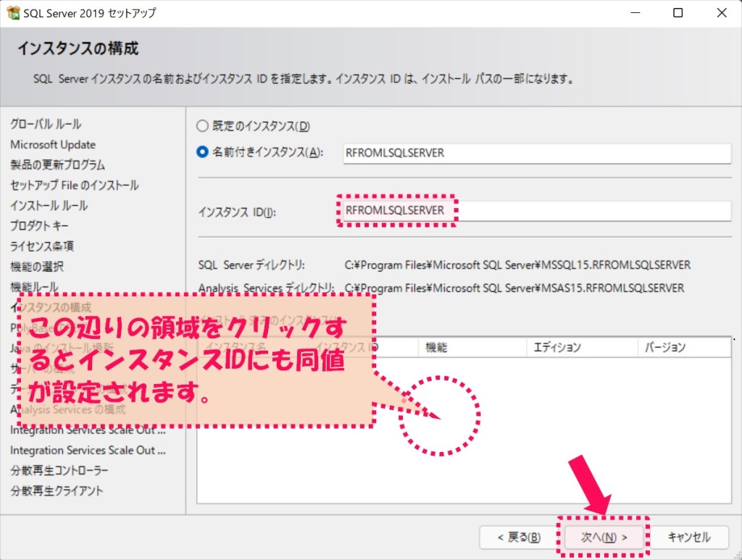Screen dimensions: 742x560
Task: Close the SQL Server setup window
Action: pyautogui.click(x=722, y=13)
